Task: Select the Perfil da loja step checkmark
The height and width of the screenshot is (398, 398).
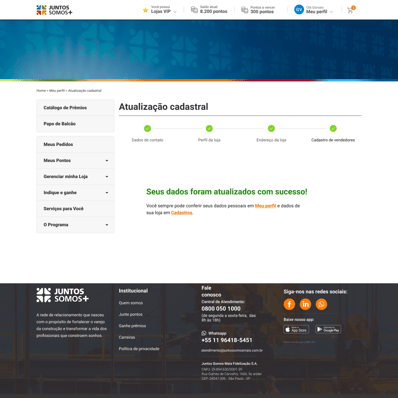Action: 209,128
